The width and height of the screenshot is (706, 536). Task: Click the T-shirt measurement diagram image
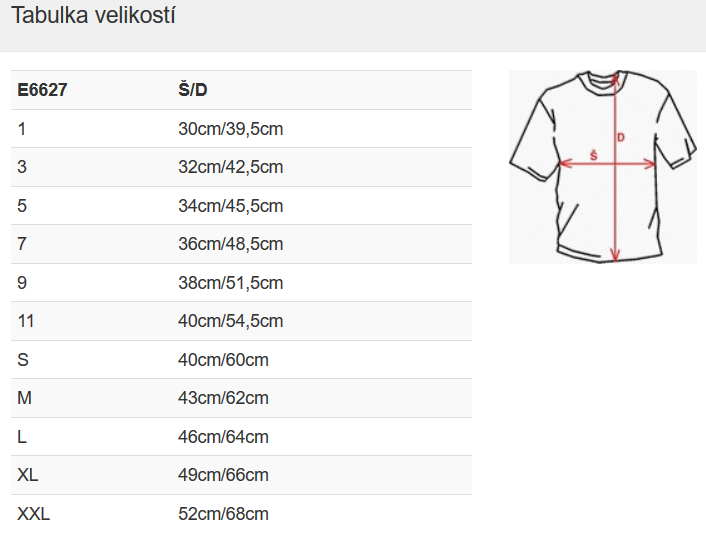602,167
